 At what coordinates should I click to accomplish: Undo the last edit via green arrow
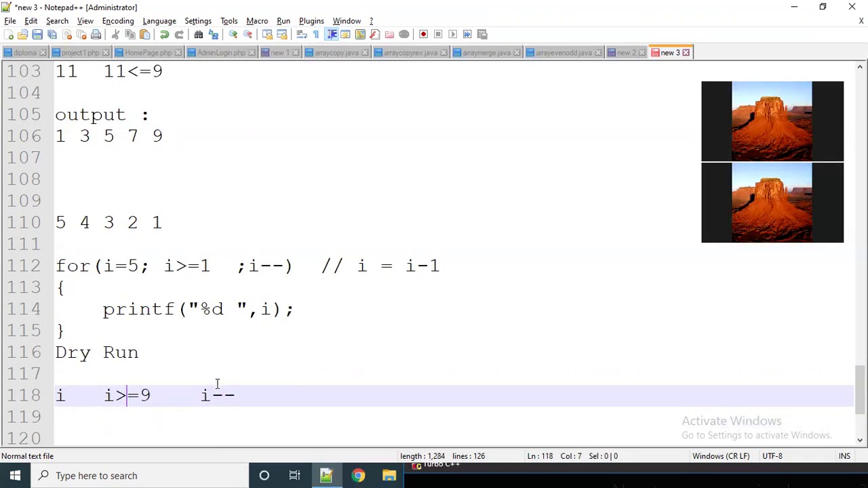pos(165,34)
